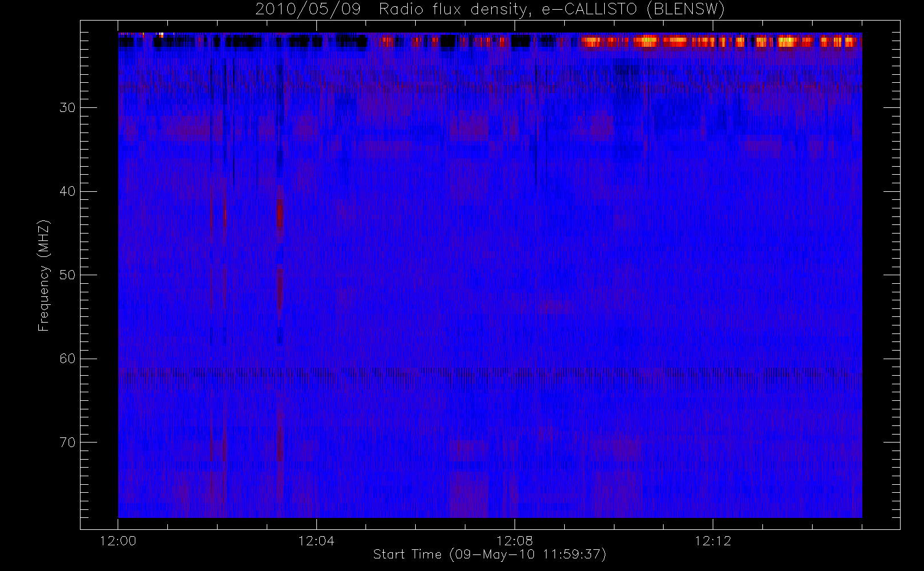The image size is (924, 571).
Task: Click the '12:12' time tick label
Action: [713, 541]
